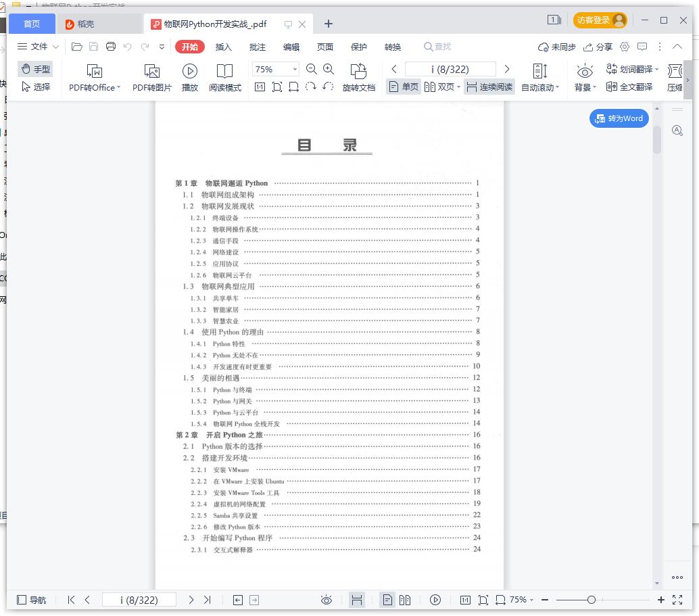Zoom out with the minus magnifier
Viewport: 699px width, 616px height.
pyautogui.click(x=311, y=69)
